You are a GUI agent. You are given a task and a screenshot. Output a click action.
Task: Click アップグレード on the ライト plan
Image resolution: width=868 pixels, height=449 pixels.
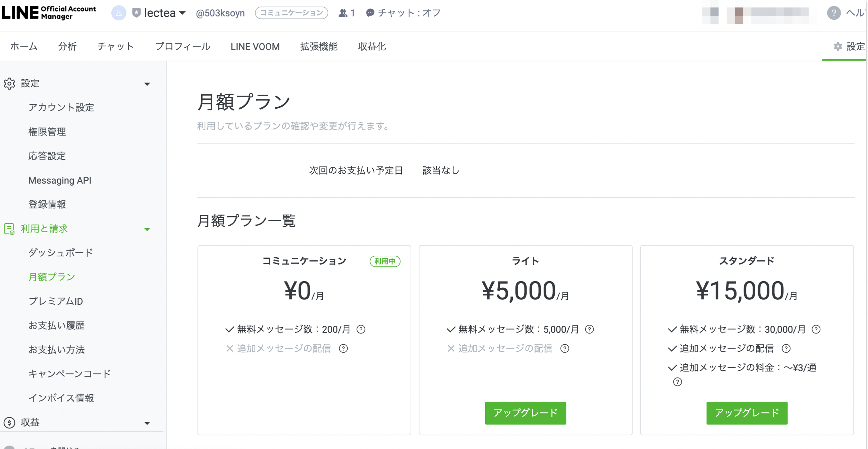pyautogui.click(x=525, y=413)
